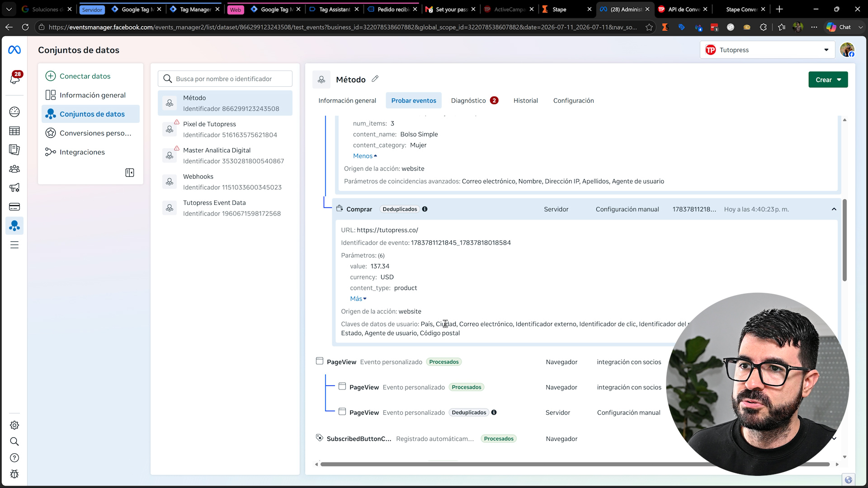The height and width of the screenshot is (488, 868).
Task: Open the Crear dropdown button
Action: [x=828, y=80]
